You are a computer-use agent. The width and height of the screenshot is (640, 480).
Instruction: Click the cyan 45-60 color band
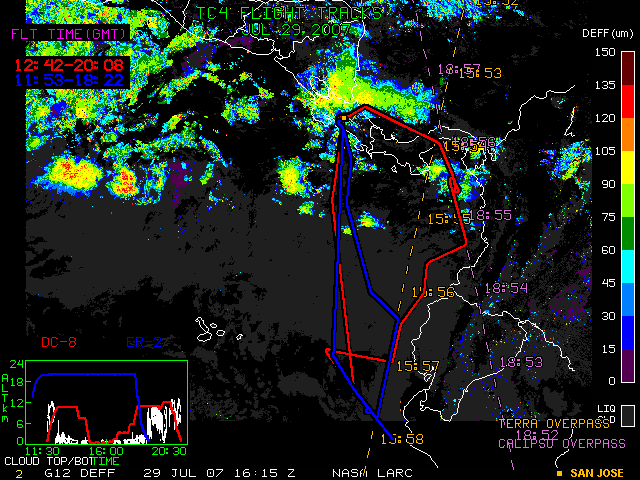[627, 265]
